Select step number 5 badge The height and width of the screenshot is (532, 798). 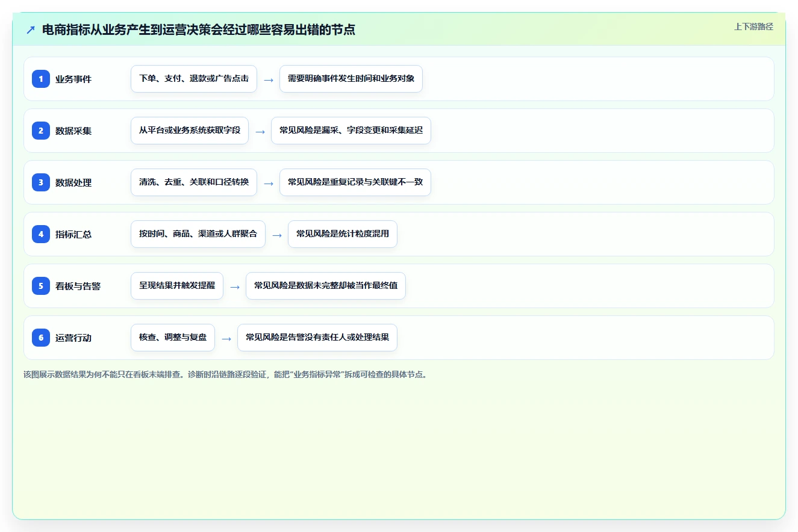41,286
